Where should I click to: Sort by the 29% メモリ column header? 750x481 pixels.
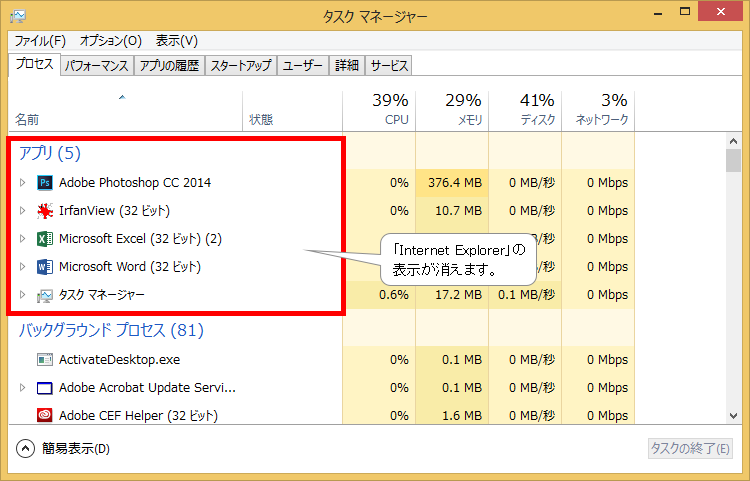pos(452,111)
